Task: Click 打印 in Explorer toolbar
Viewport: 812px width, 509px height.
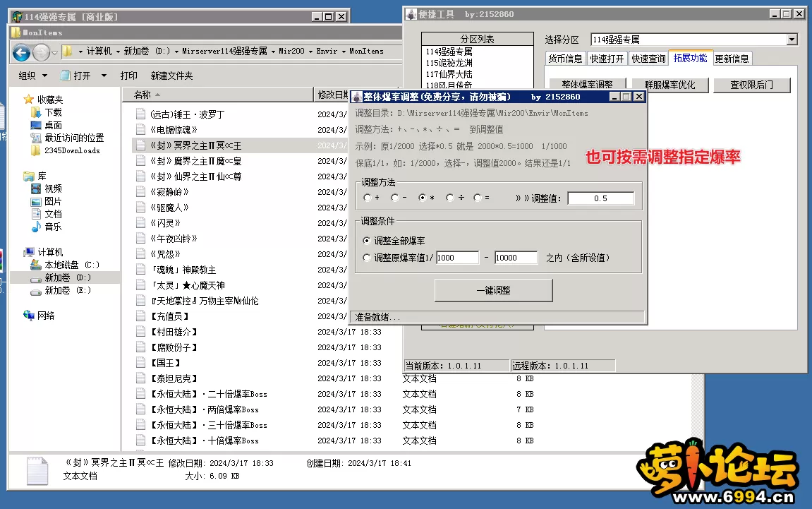Action: pyautogui.click(x=129, y=76)
